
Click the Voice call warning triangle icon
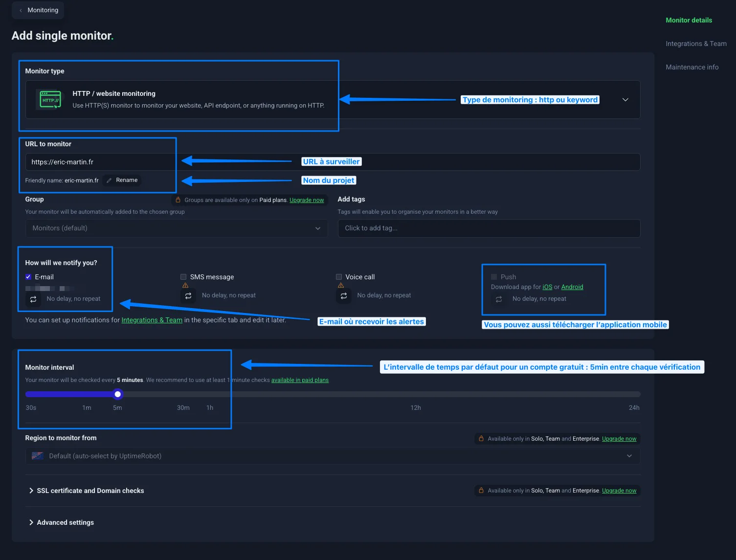point(341,286)
